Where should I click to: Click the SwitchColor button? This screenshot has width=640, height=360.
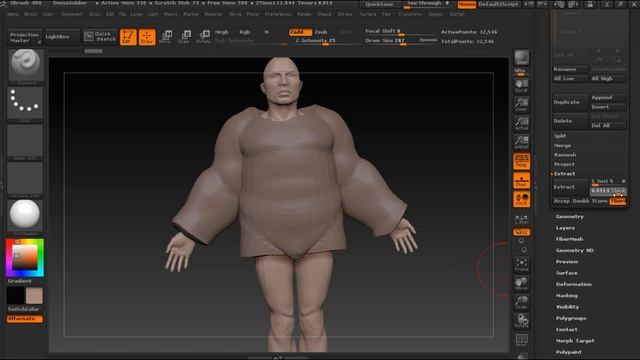pyautogui.click(x=25, y=309)
